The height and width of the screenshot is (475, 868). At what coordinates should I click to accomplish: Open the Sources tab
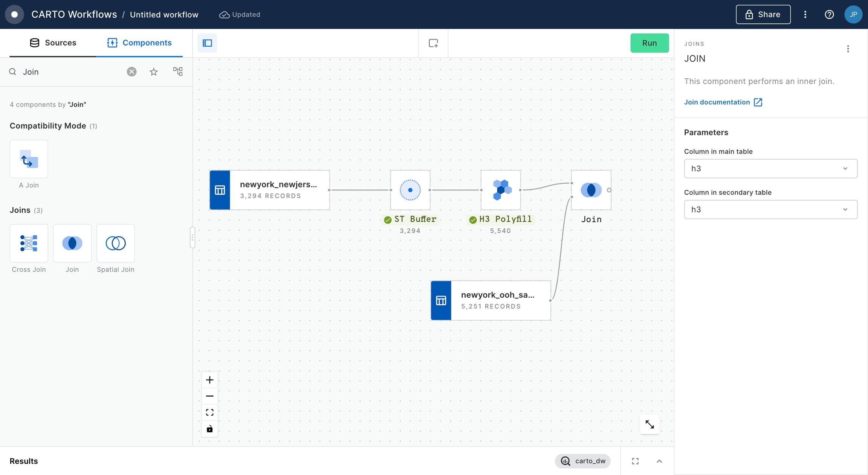point(53,43)
